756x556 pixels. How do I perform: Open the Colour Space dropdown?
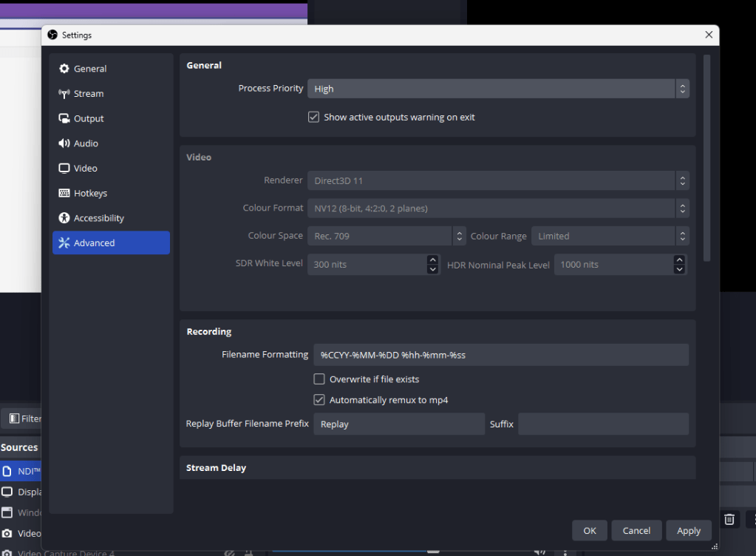tap(386, 237)
